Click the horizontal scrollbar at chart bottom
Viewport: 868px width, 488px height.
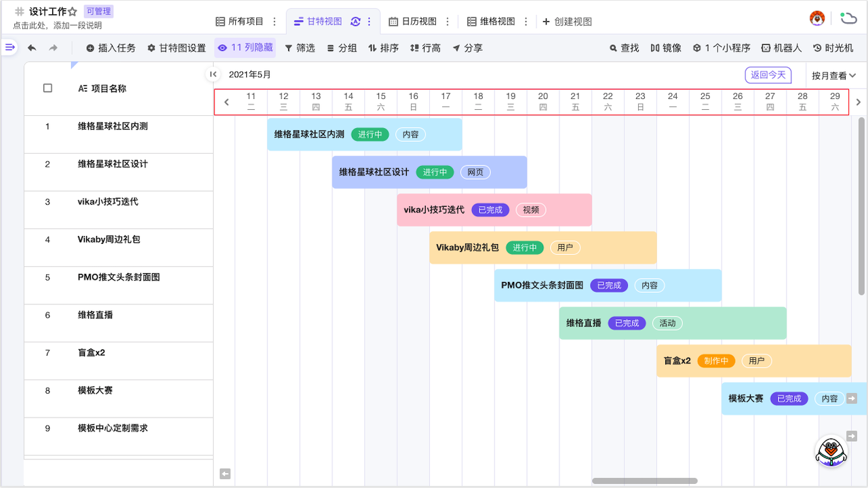[x=644, y=481]
